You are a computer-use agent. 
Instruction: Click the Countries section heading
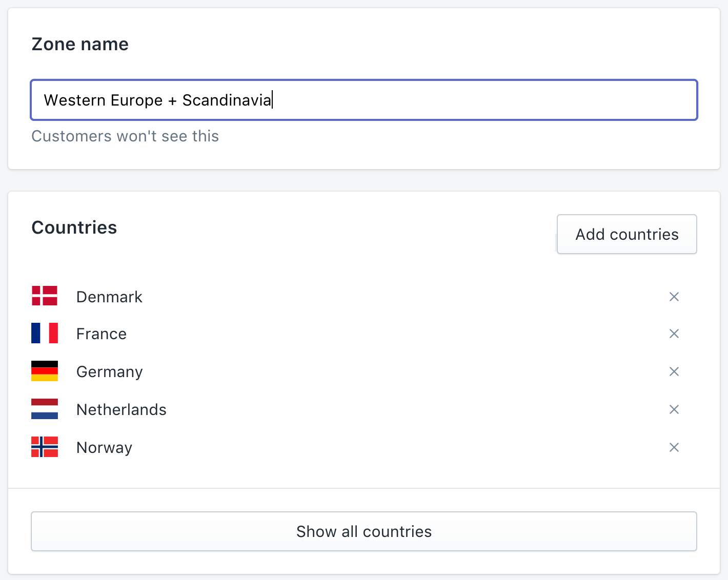point(74,227)
